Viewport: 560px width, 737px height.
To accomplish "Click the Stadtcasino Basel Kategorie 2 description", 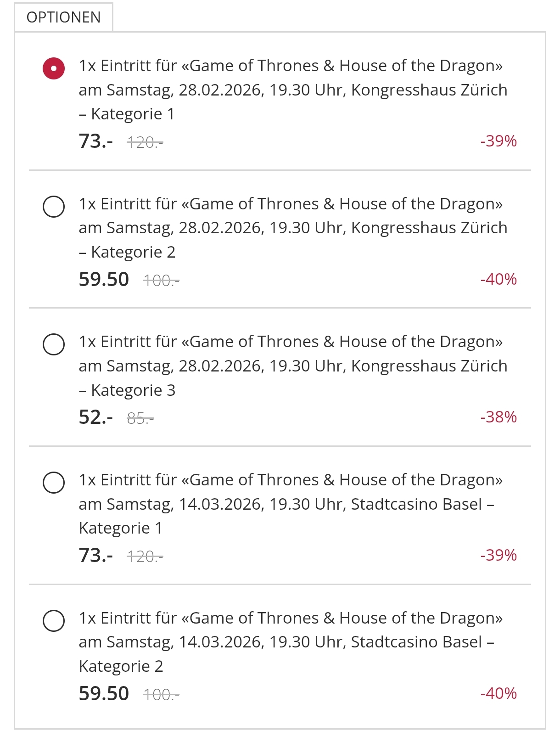I will (x=286, y=642).
